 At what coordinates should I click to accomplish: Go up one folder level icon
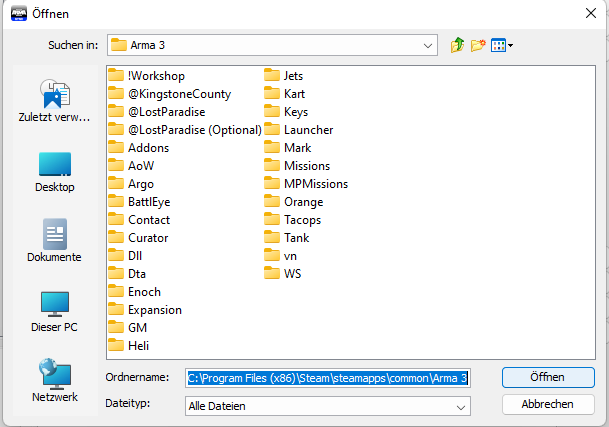point(458,45)
